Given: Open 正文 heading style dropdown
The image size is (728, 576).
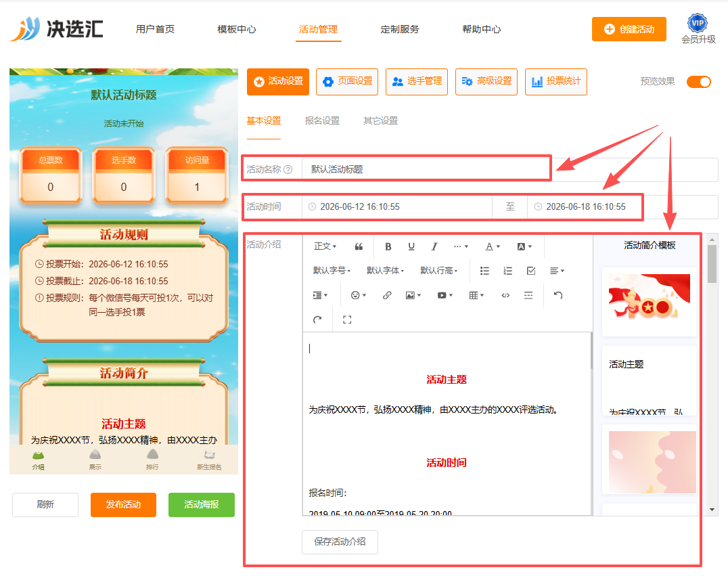Looking at the screenshot, I should pos(325,246).
